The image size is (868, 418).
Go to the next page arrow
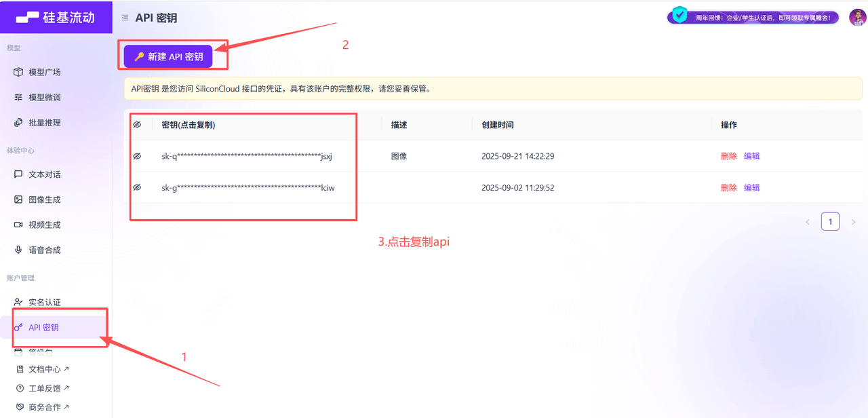(x=853, y=222)
